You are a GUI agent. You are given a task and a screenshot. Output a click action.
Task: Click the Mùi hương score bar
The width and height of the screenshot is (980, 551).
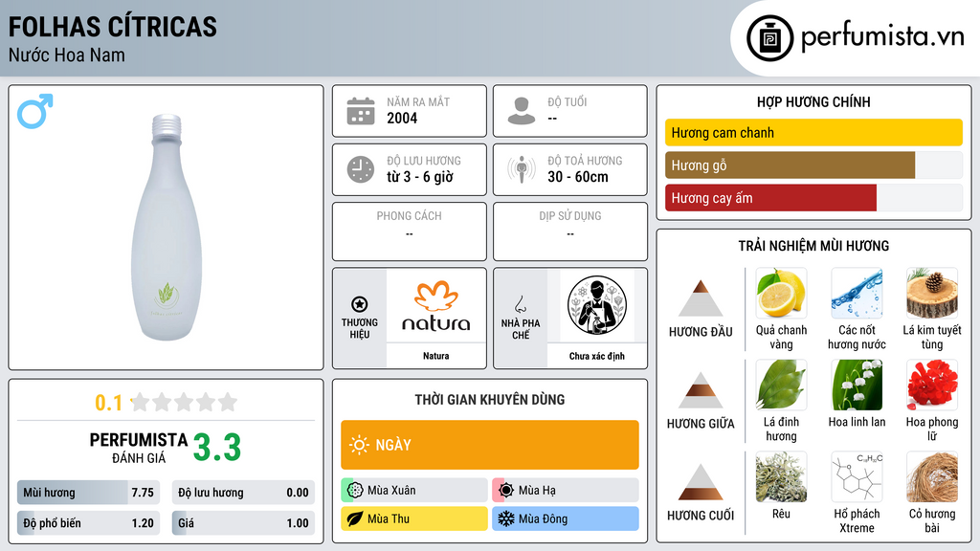click(x=88, y=493)
